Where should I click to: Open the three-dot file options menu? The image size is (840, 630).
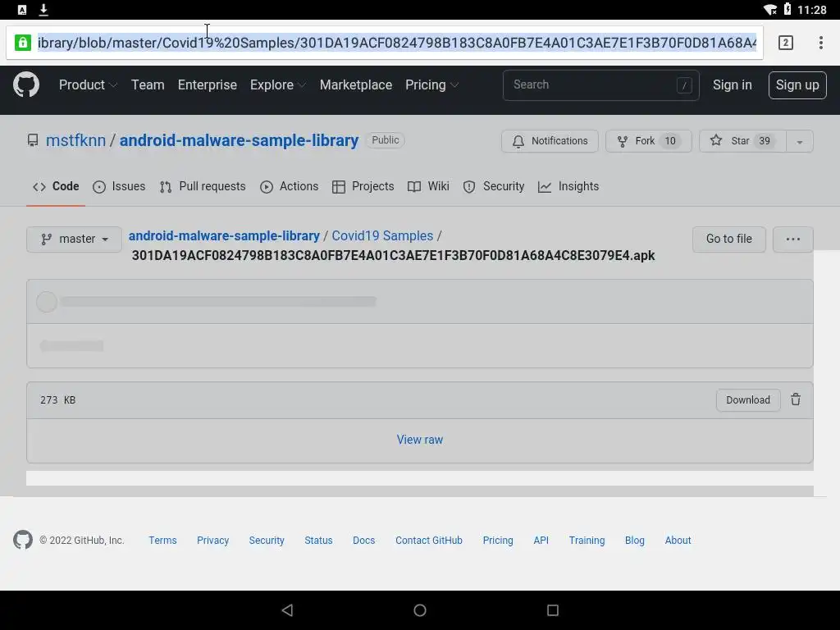[x=793, y=239]
